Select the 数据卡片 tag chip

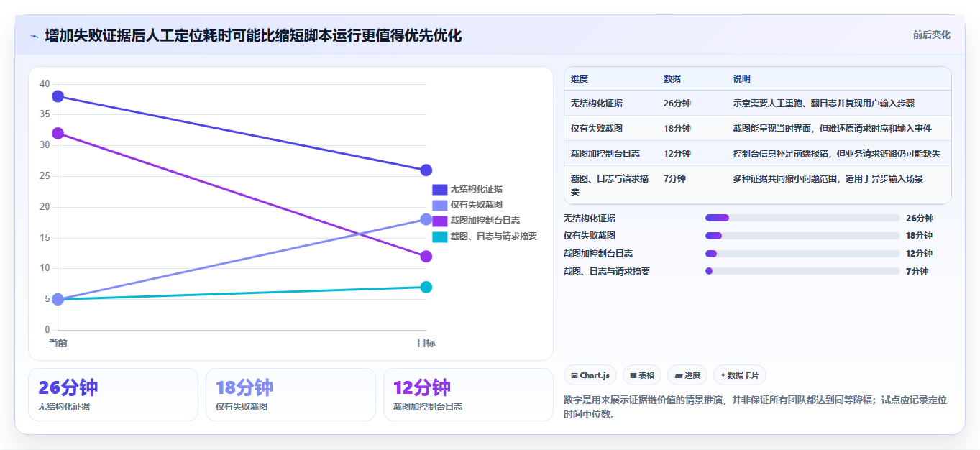[740, 375]
